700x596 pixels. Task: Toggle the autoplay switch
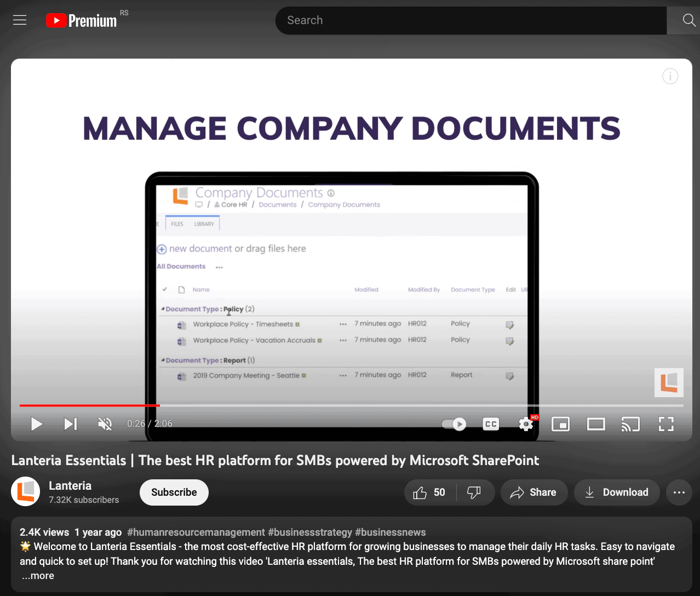[x=454, y=424]
